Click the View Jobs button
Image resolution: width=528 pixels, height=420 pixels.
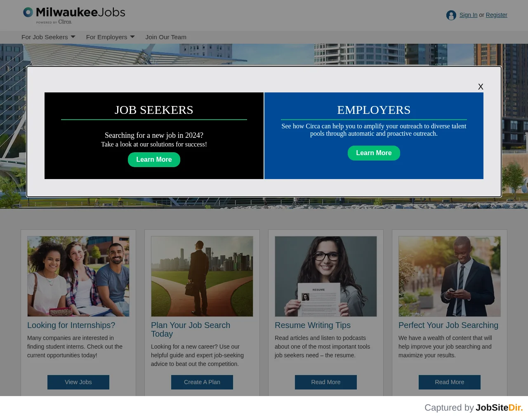[x=78, y=382]
